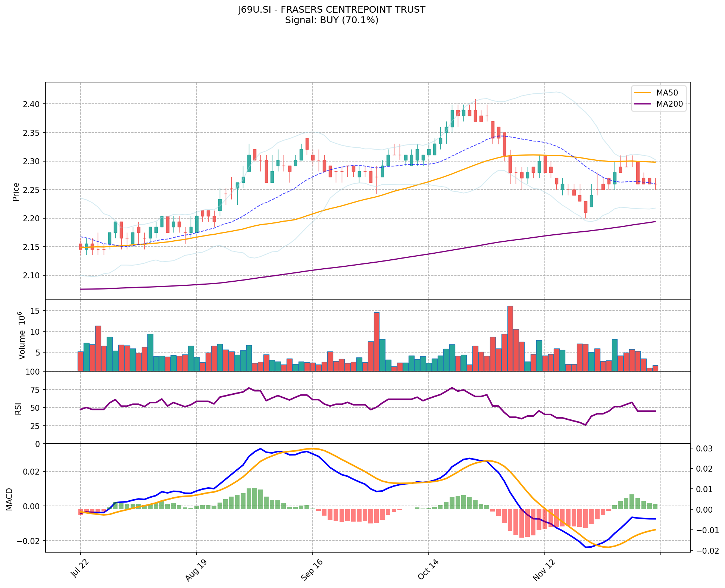Click the Signal: BUY (70.1%) subtitle
The width and height of the screenshot is (725, 588).
332,20
